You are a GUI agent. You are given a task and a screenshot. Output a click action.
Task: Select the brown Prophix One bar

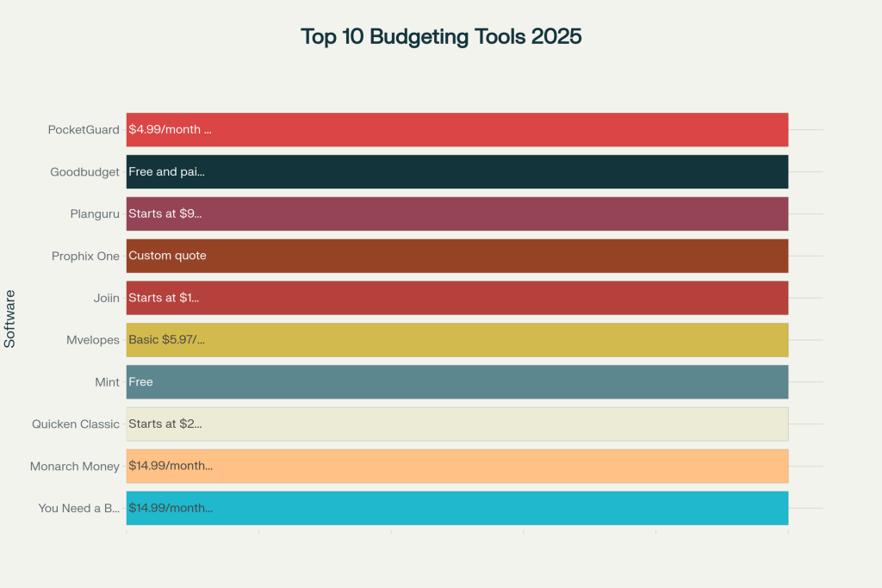click(457, 256)
